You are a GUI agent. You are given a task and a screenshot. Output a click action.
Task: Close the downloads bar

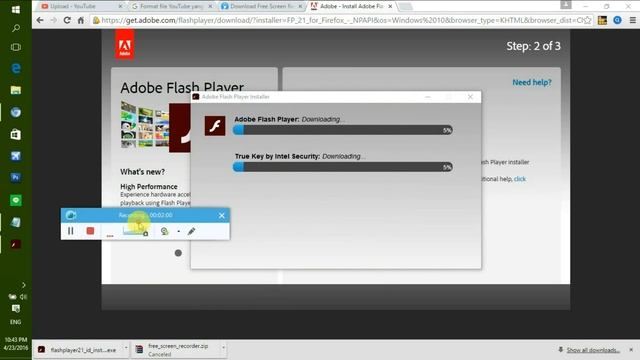click(631, 350)
